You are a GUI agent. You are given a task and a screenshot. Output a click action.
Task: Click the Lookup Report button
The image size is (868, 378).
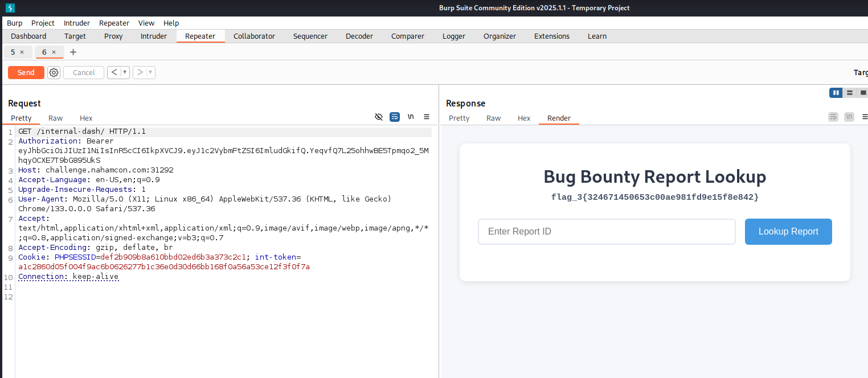point(788,232)
